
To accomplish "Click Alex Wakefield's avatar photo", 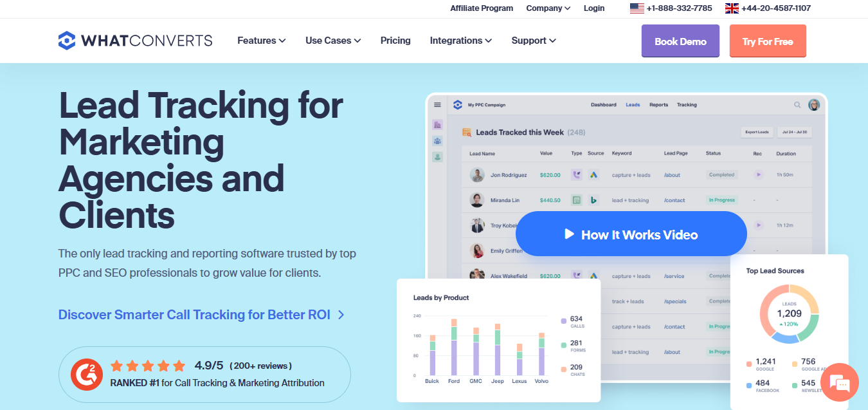I will point(477,275).
